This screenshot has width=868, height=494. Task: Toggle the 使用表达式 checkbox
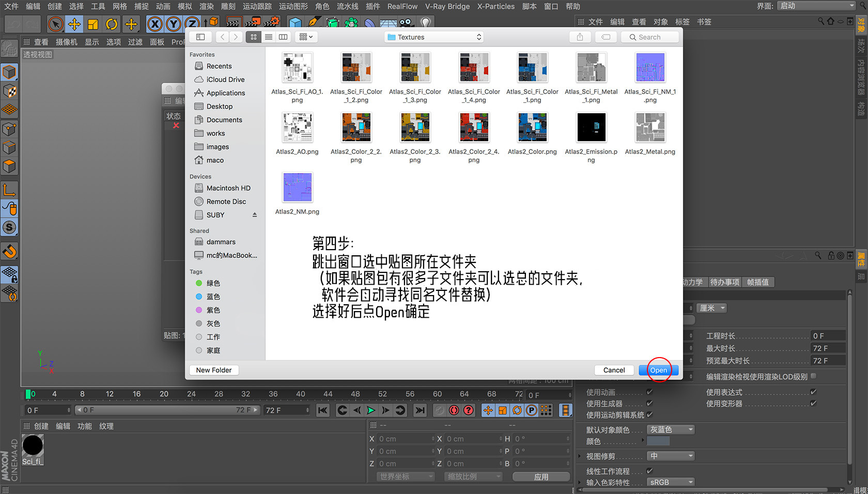click(813, 392)
